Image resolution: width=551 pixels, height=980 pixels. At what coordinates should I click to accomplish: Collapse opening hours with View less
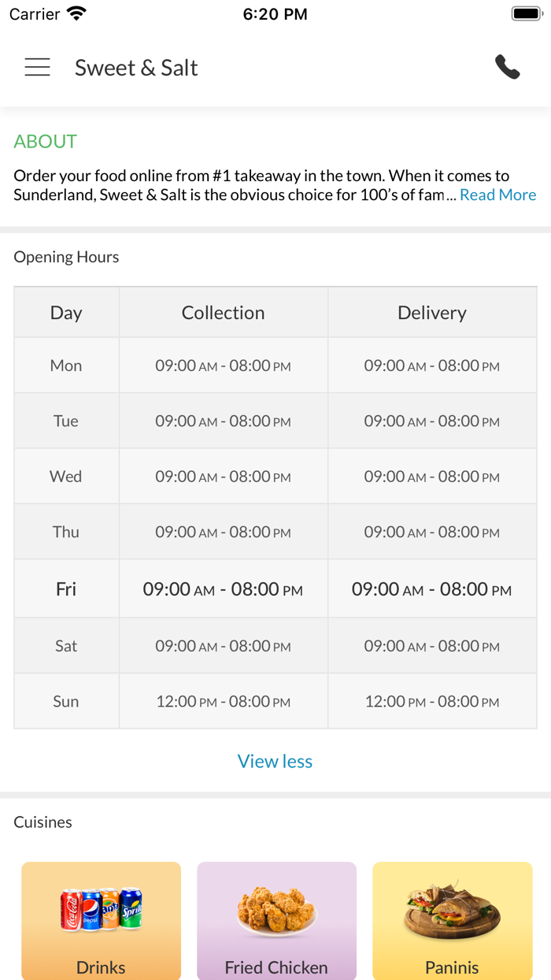(275, 761)
